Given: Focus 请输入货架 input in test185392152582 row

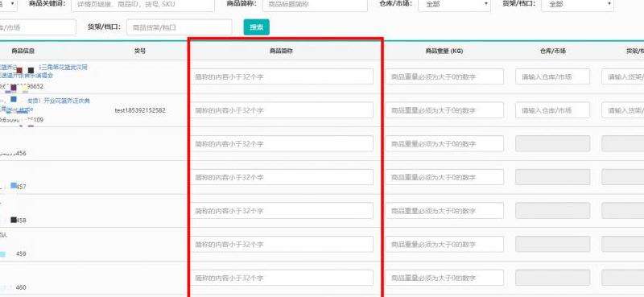Looking at the screenshot, I should (x=622, y=110).
